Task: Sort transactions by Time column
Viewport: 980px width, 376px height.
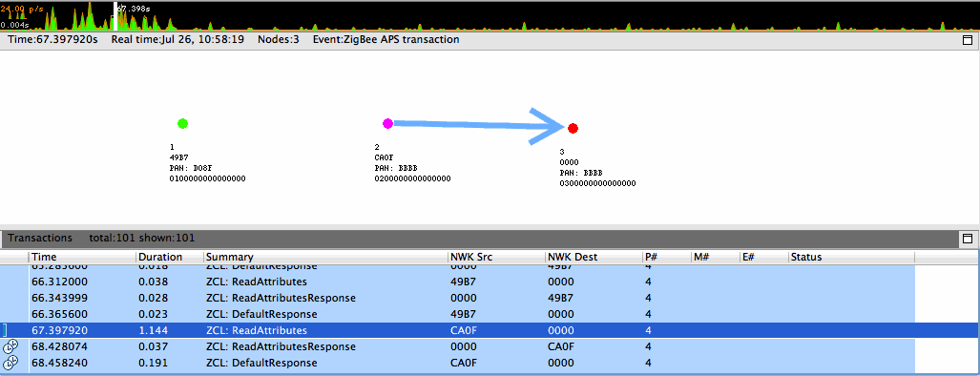Action: (82, 257)
